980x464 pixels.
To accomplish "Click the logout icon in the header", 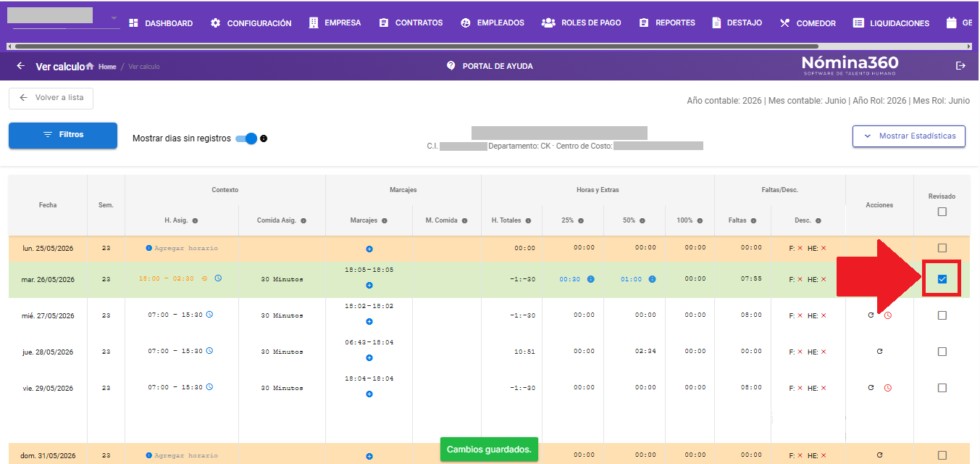I will [961, 66].
